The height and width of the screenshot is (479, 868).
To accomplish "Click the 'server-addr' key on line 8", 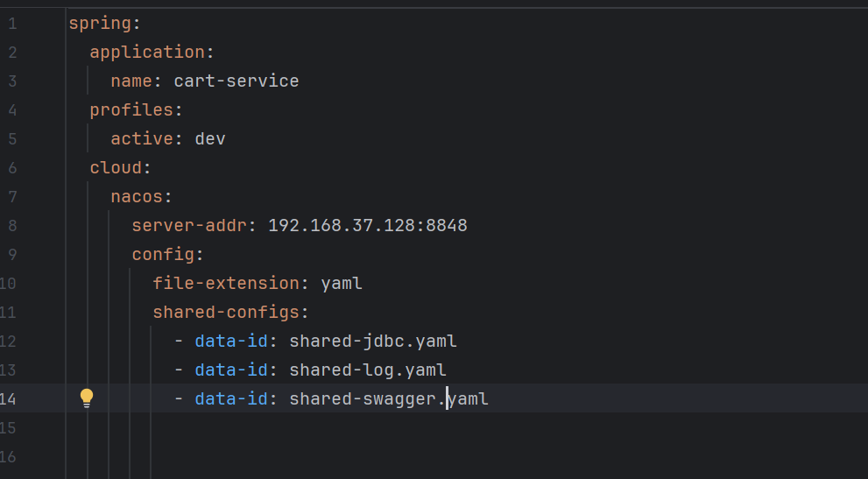I will point(189,225).
